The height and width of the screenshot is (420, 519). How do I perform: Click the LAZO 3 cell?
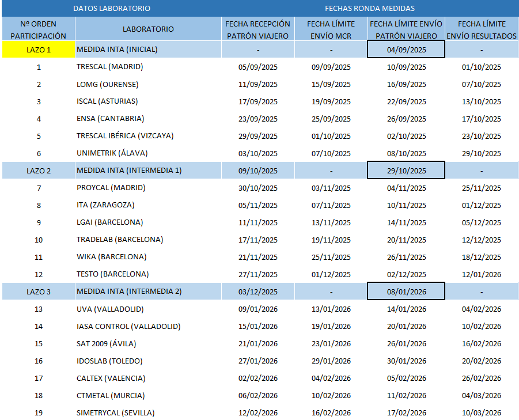click(x=39, y=292)
